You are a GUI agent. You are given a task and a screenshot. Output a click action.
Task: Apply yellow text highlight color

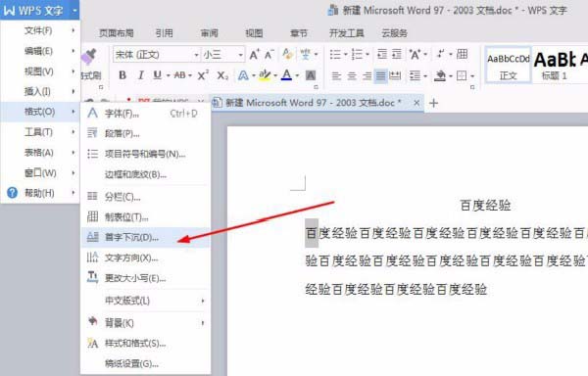(265, 75)
